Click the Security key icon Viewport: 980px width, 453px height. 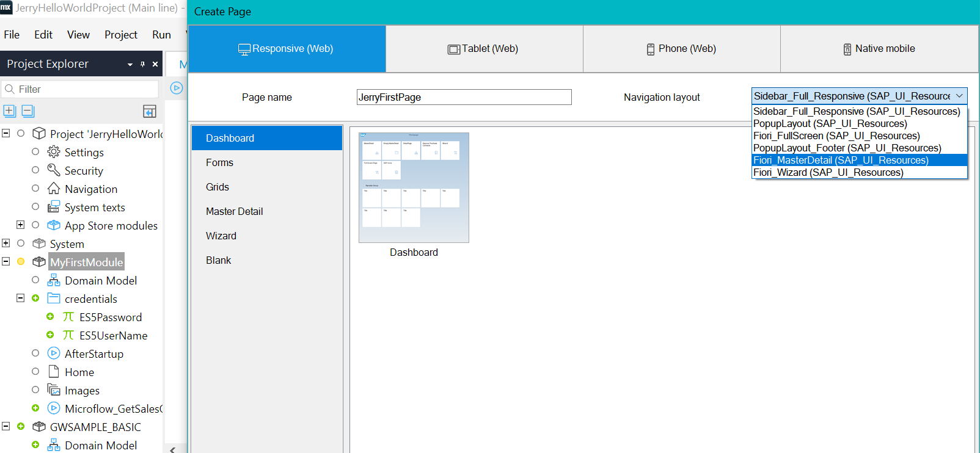[x=54, y=170]
